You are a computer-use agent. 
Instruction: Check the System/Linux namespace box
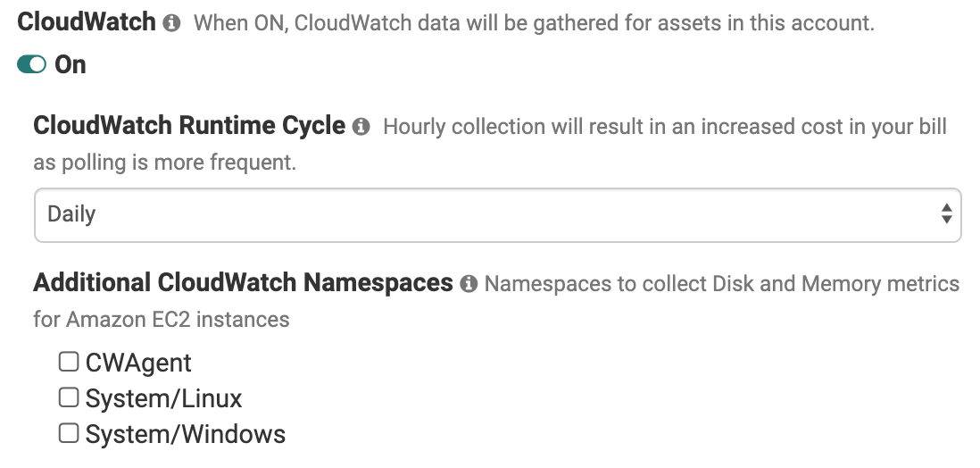click(x=68, y=397)
